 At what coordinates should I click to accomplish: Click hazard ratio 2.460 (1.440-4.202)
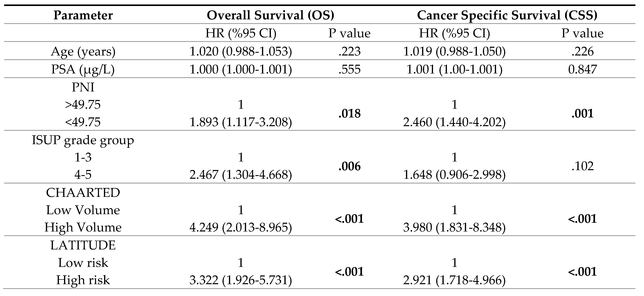pyautogui.click(x=454, y=122)
